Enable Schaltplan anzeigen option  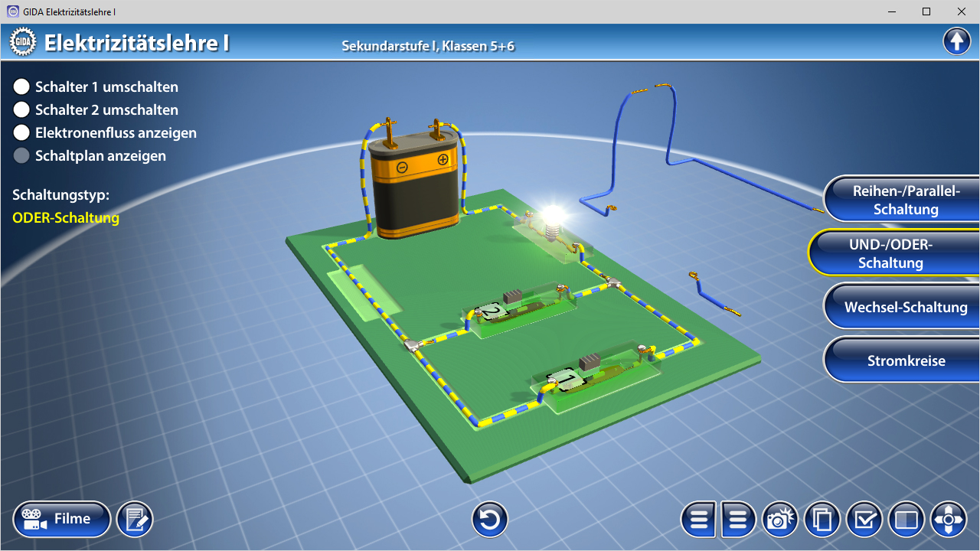tap(21, 156)
